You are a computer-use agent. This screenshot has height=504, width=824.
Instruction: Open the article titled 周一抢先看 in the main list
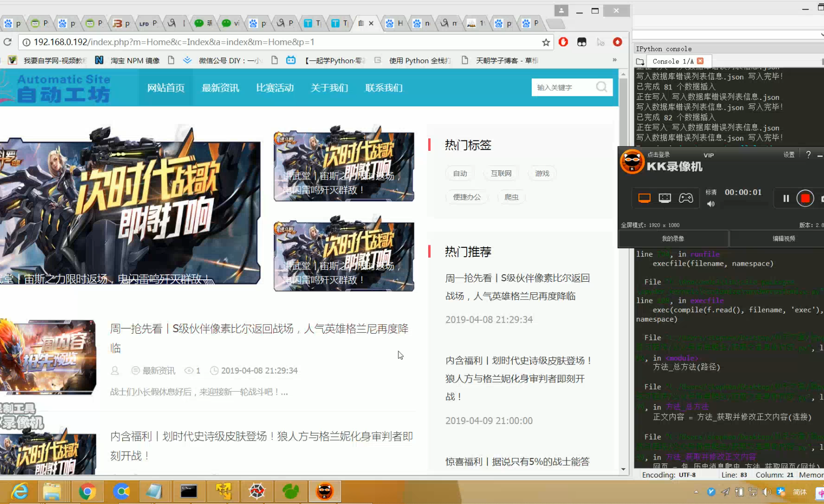[259, 338]
